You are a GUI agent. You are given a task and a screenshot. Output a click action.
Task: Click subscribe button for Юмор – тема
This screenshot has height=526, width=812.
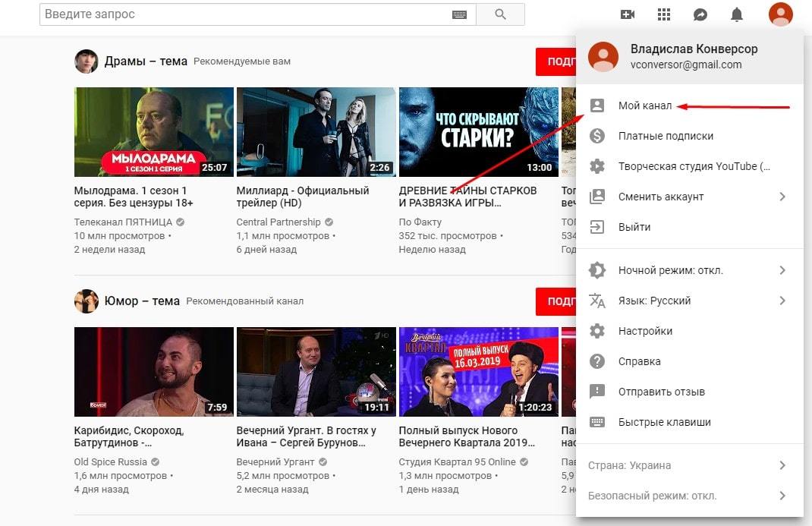556,301
